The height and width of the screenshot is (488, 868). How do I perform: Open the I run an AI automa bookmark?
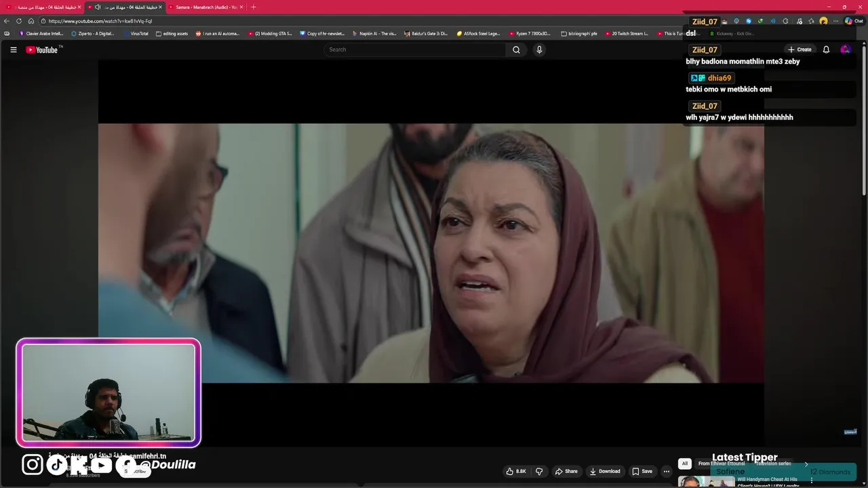[218, 33]
